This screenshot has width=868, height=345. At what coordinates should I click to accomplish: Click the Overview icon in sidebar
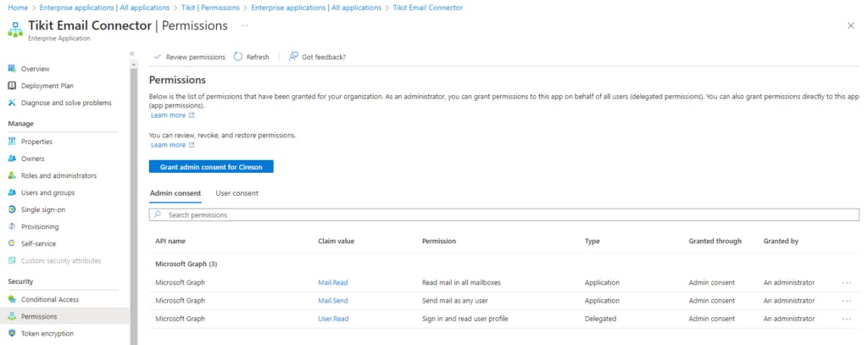coord(12,69)
